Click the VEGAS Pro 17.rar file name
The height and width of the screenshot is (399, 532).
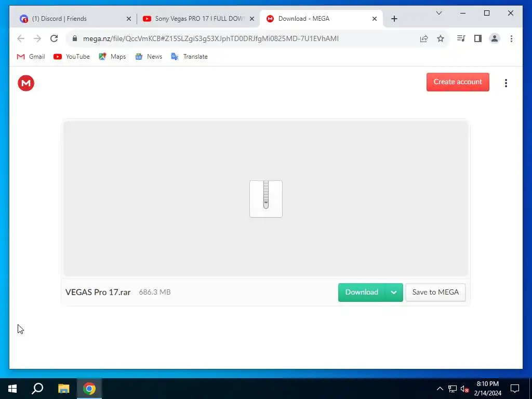(x=98, y=292)
